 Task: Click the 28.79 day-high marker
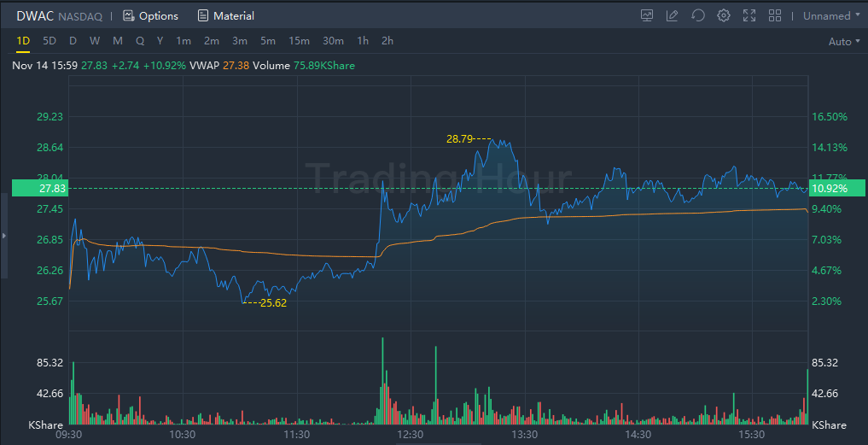(x=459, y=139)
